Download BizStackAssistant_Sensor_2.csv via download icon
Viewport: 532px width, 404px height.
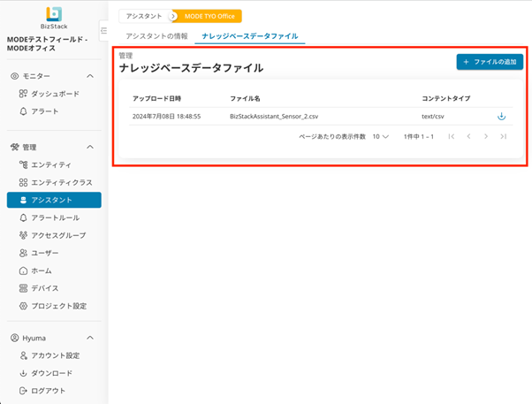point(501,117)
